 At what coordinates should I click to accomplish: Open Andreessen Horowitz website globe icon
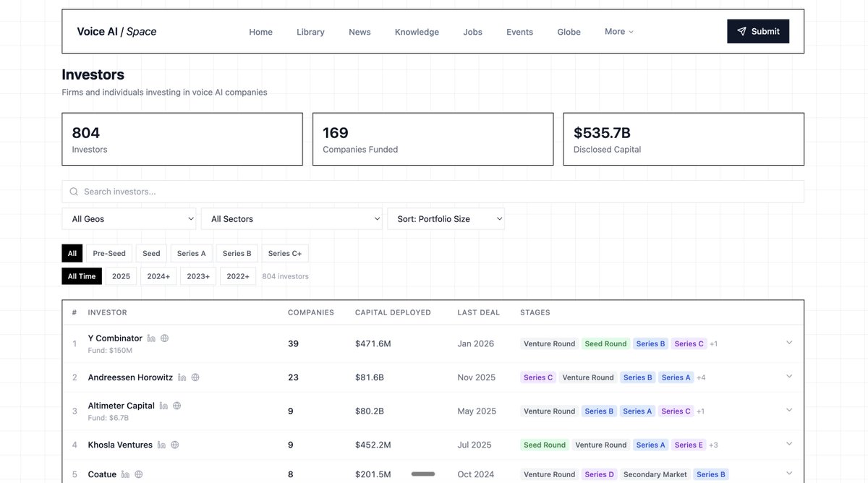click(195, 377)
